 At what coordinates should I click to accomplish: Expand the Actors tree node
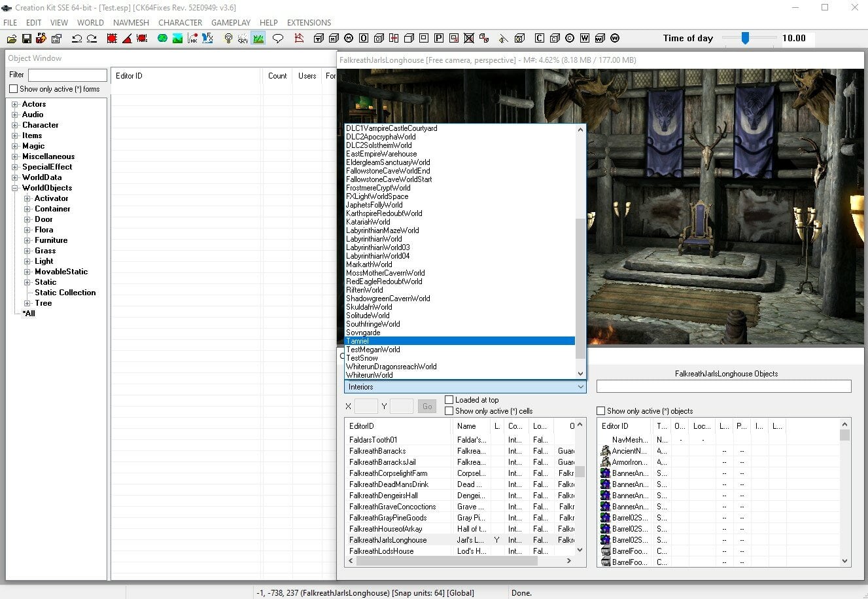(14, 104)
